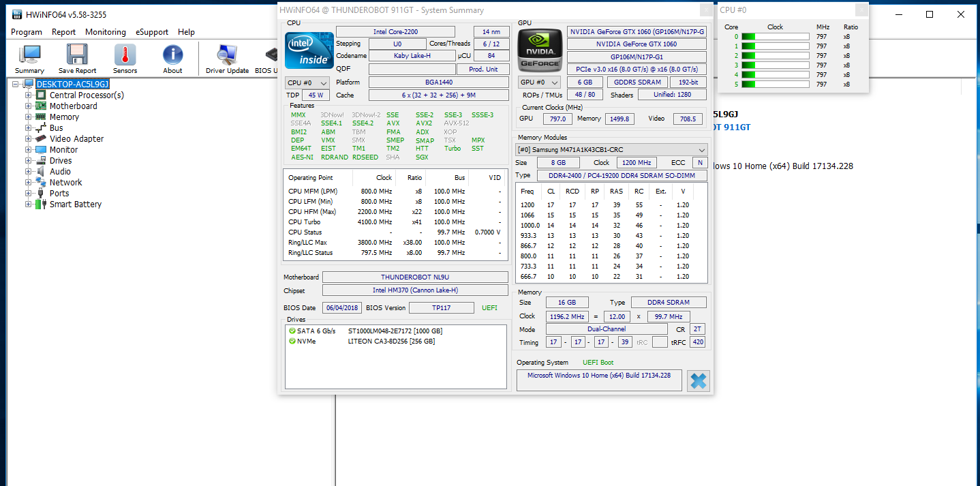Expand the Drives node
The image size is (980, 486).
coord(29,160)
